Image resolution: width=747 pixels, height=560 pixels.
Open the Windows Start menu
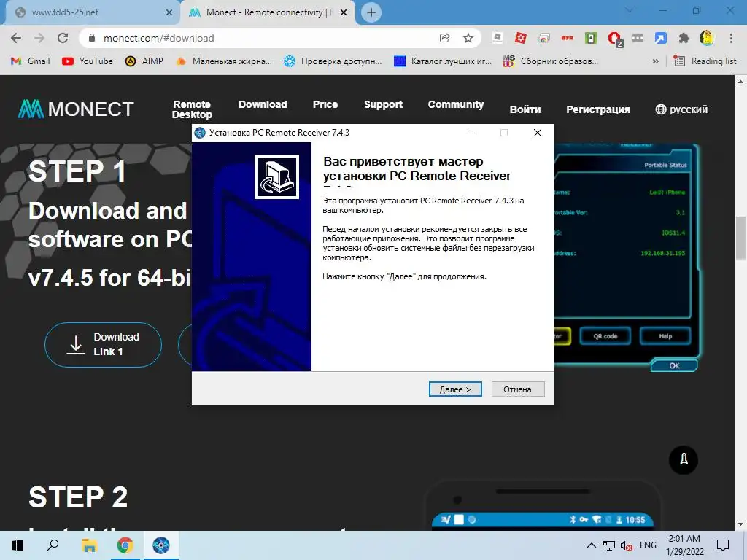click(x=18, y=545)
